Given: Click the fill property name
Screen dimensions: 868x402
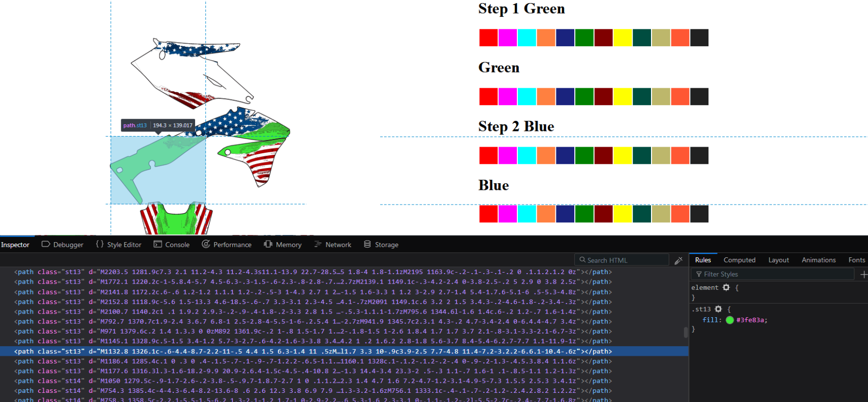Looking at the screenshot, I should tap(710, 320).
